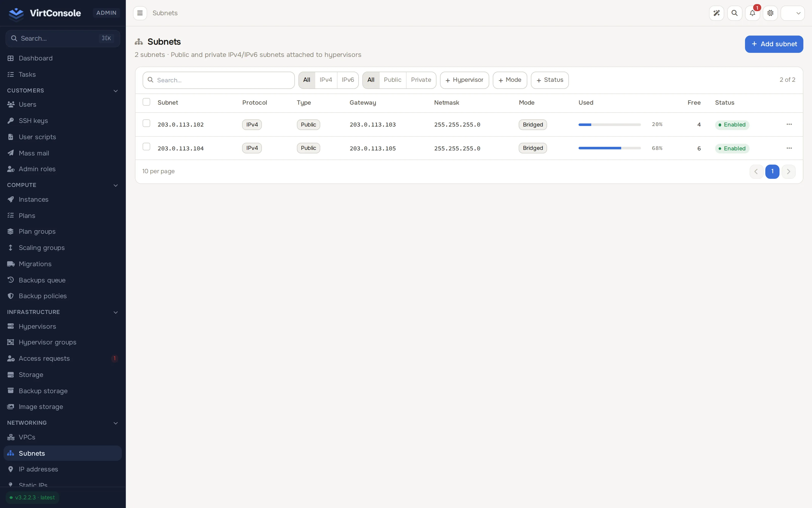Open SSH keys page
This screenshot has width=812, height=508.
coord(63,121)
